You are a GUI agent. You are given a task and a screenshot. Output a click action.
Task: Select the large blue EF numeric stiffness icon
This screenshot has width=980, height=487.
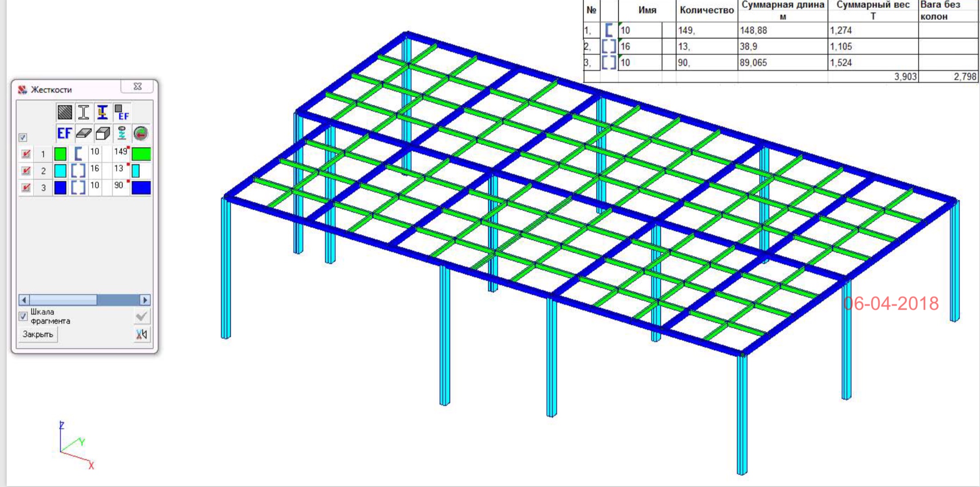[64, 133]
